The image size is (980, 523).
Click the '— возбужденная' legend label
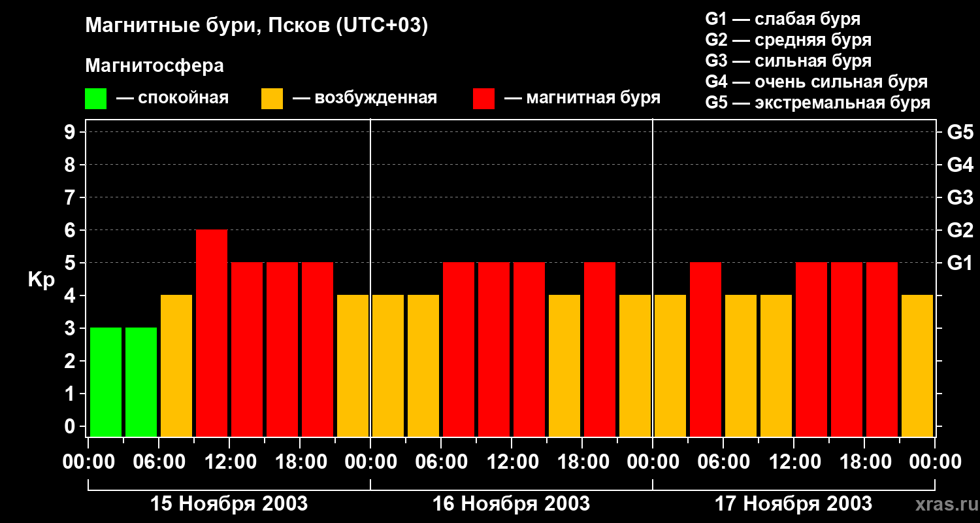click(x=365, y=99)
